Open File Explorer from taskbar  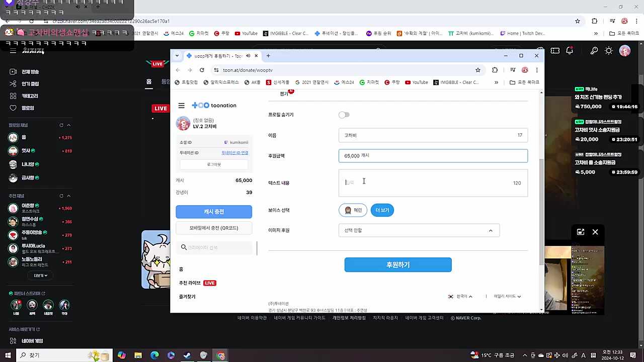138,355
